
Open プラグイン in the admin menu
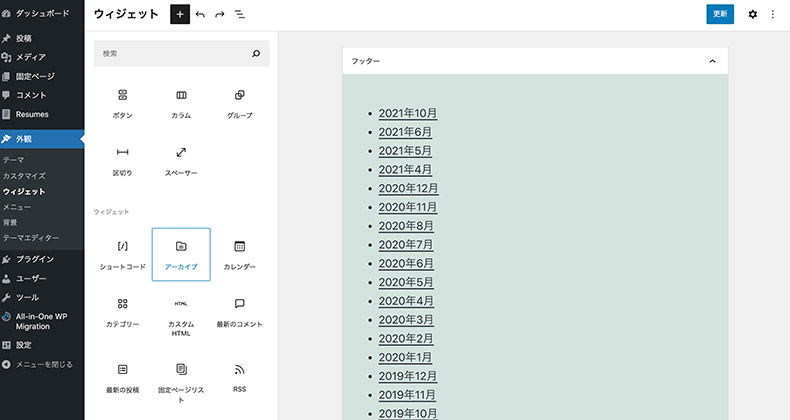click(x=42, y=259)
